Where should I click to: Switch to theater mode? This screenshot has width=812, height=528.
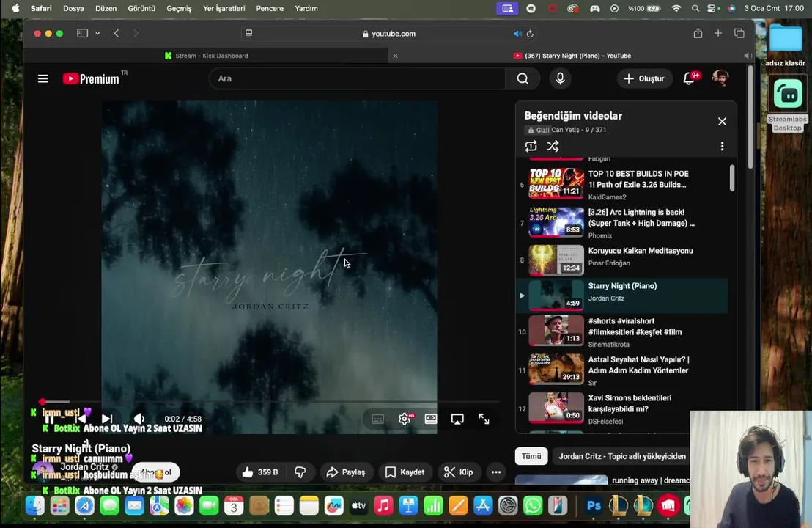point(431,419)
